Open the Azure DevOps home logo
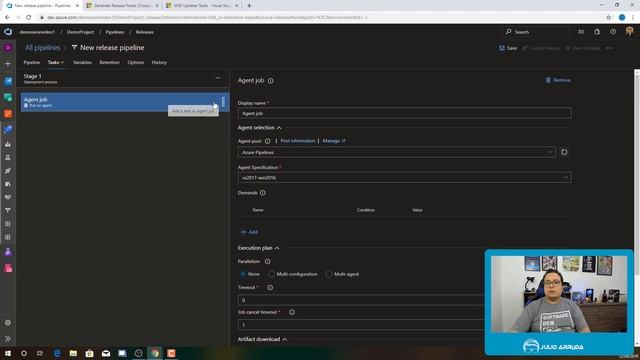 8,32
